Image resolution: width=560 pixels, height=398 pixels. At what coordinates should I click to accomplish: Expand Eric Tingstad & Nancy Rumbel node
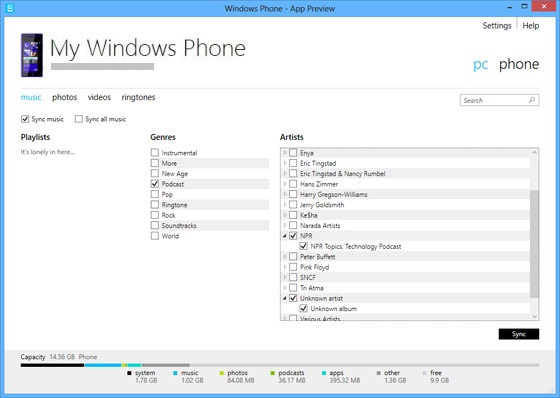pos(285,174)
